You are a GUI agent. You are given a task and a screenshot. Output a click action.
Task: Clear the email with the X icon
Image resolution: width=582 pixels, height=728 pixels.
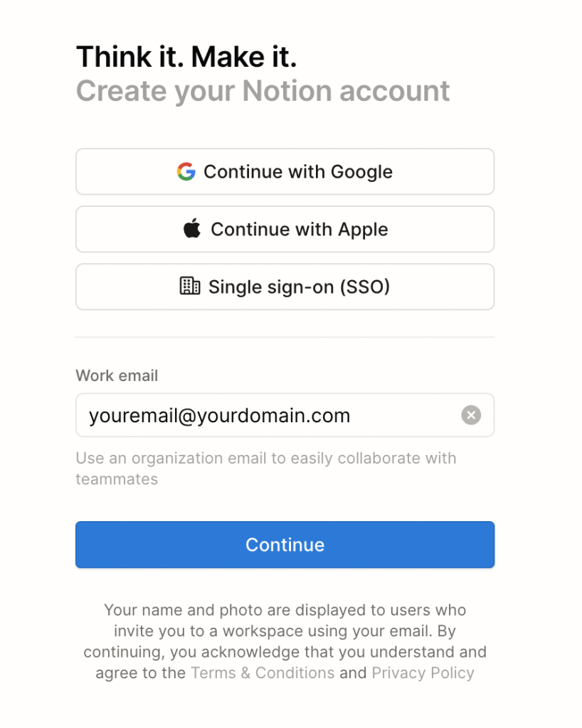(x=471, y=415)
